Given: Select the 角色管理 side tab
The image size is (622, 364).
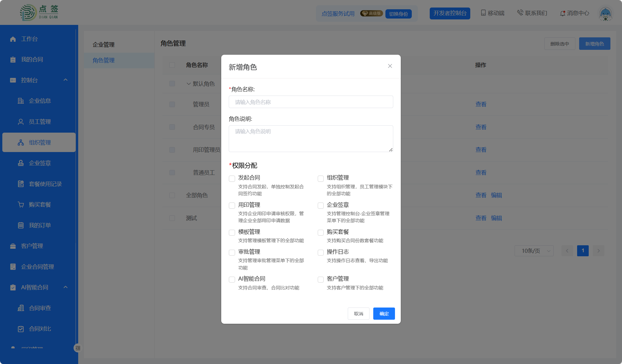Looking at the screenshot, I should tap(119, 60).
